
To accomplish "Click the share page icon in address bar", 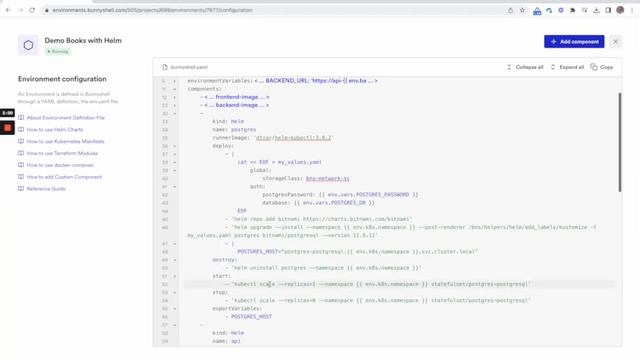I will click(x=510, y=10).
